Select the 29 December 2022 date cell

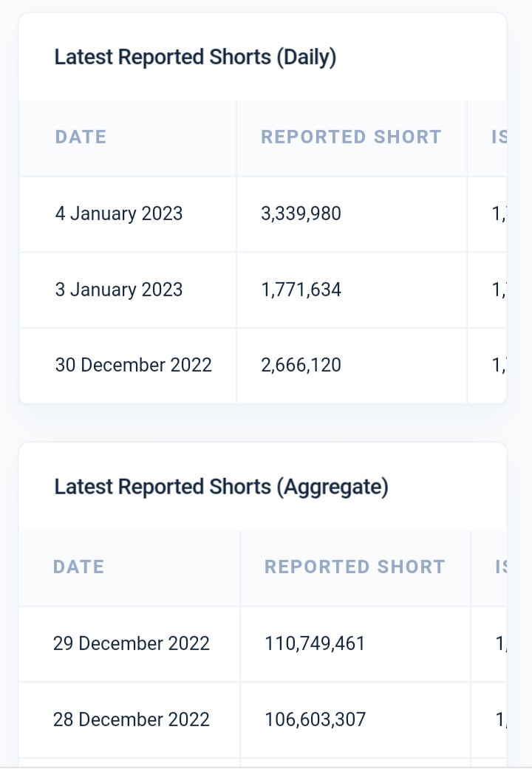click(x=132, y=644)
